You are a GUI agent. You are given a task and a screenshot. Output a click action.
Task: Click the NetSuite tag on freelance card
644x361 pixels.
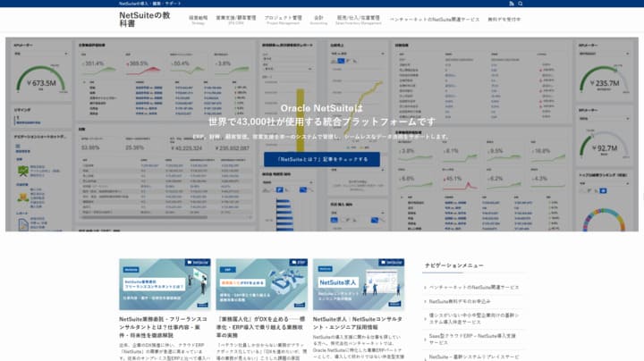198,262
